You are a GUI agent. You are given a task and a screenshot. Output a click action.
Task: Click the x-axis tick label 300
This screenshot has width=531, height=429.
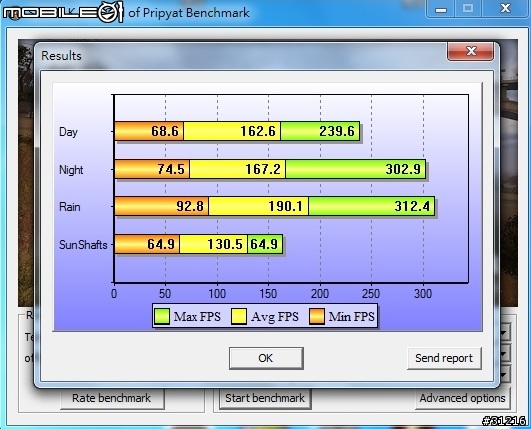(x=423, y=294)
